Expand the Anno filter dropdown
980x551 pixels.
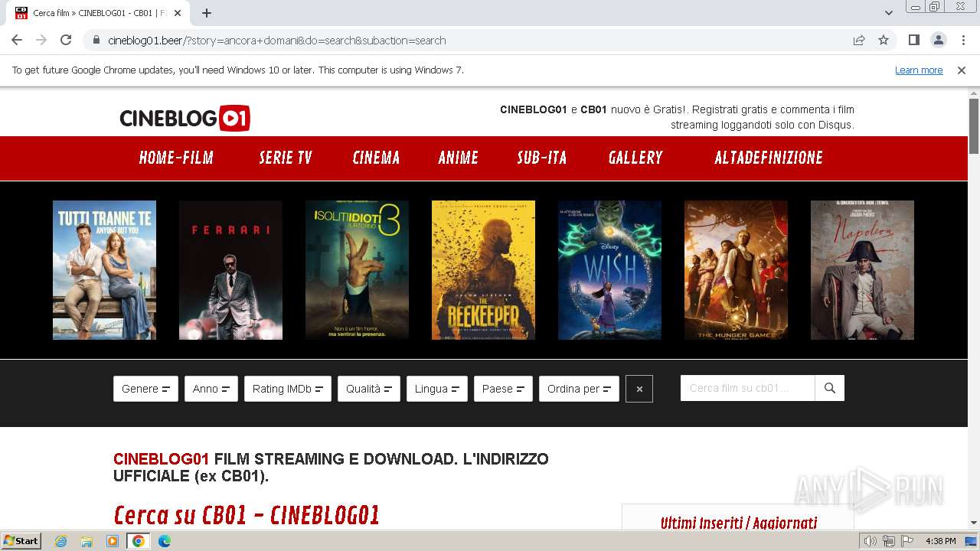pos(211,389)
